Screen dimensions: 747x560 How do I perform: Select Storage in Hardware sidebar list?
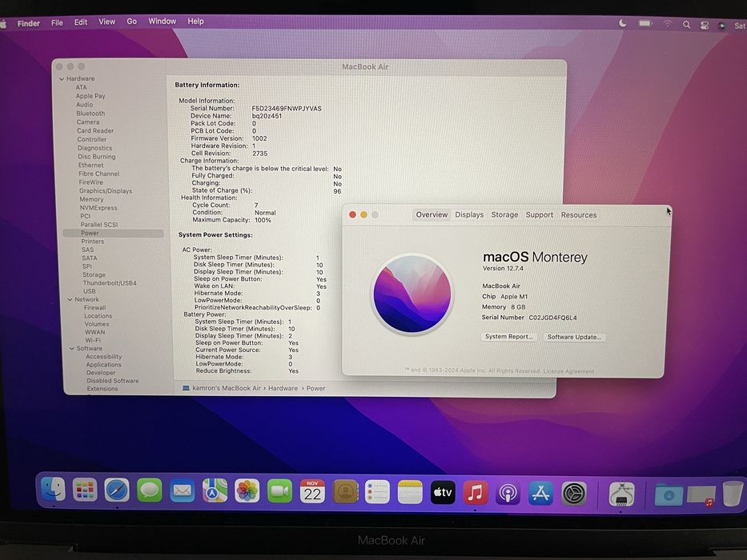(x=94, y=274)
